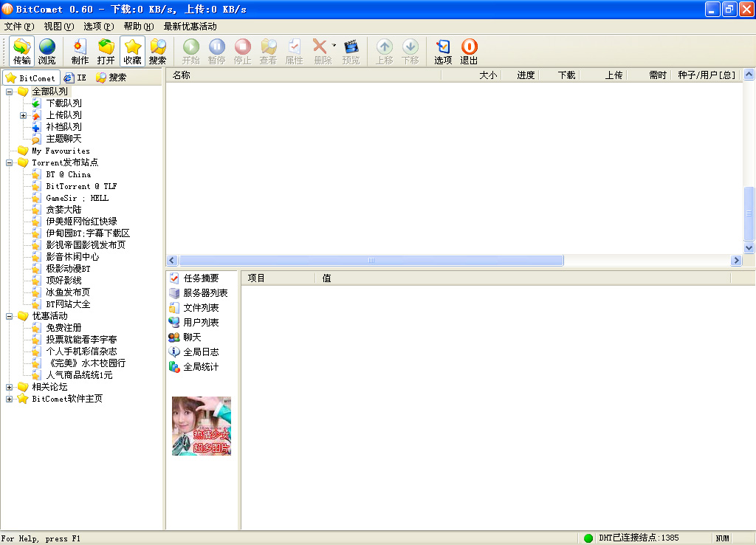Open the 视图(V) menu
This screenshot has width=756, height=545.
click(59, 27)
